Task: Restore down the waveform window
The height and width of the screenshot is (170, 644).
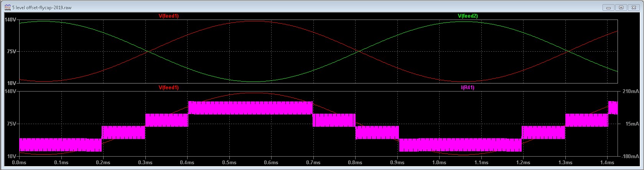Action: [x=621, y=7]
